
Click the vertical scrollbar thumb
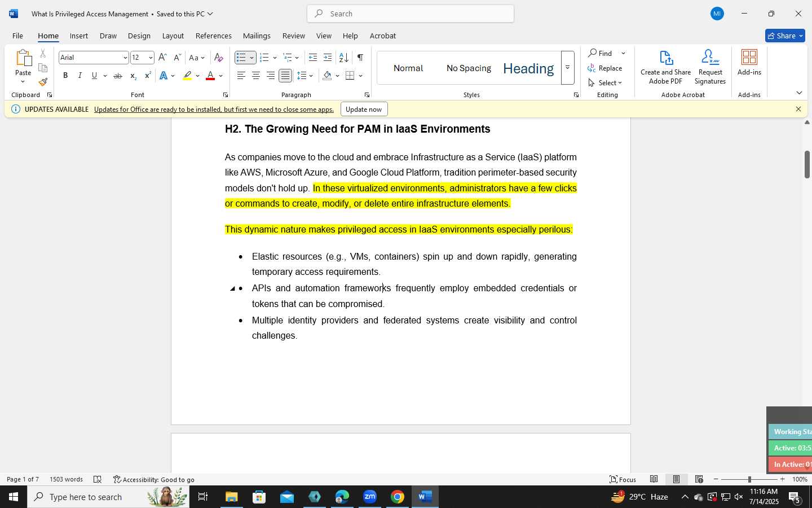tap(807, 165)
